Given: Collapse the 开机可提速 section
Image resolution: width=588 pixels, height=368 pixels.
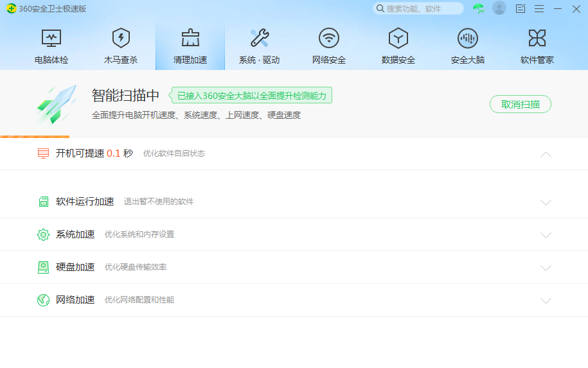Looking at the screenshot, I should [x=546, y=154].
